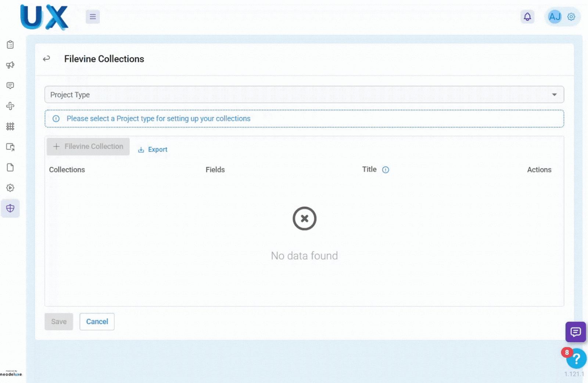Open the notifications bell

pyautogui.click(x=527, y=17)
